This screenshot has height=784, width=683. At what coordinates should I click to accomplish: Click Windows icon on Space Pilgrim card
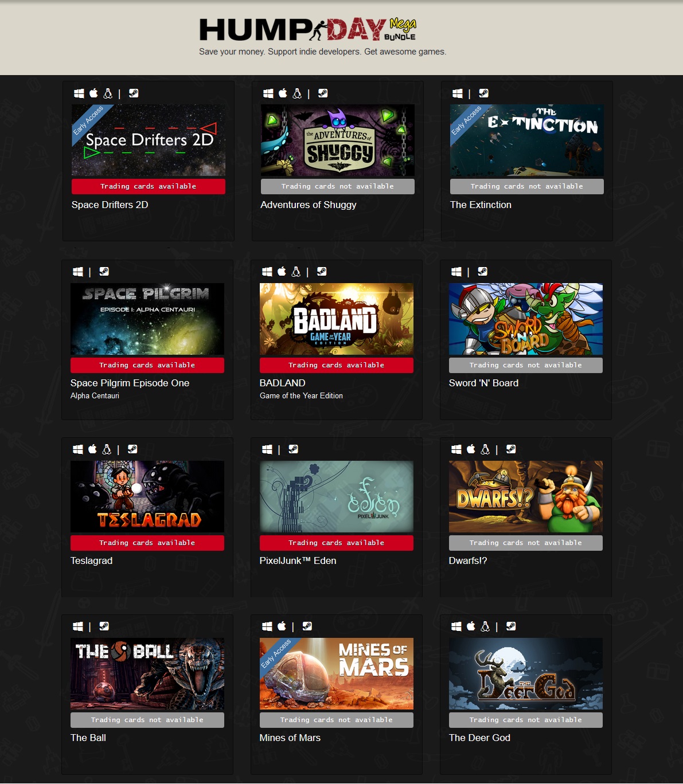tap(78, 272)
